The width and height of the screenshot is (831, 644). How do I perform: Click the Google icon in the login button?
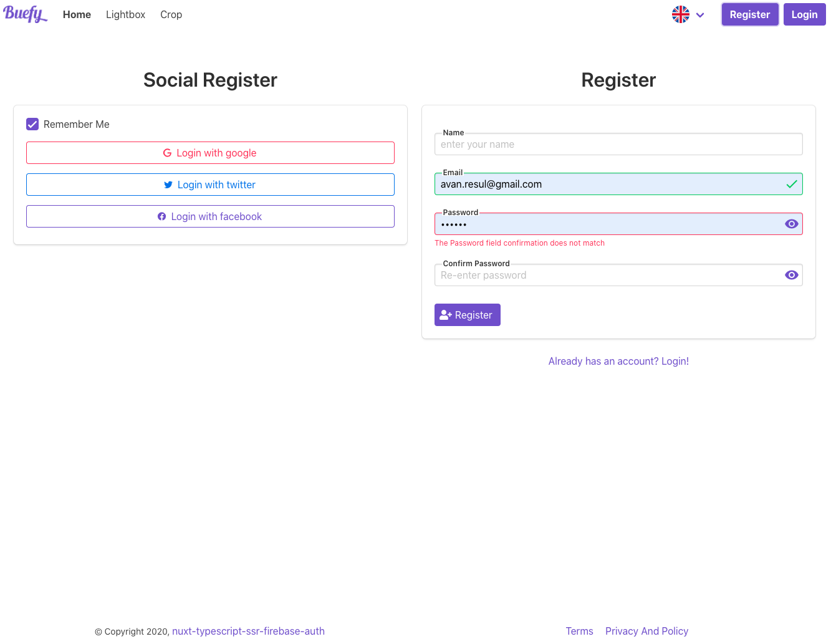pyautogui.click(x=167, y=153)
